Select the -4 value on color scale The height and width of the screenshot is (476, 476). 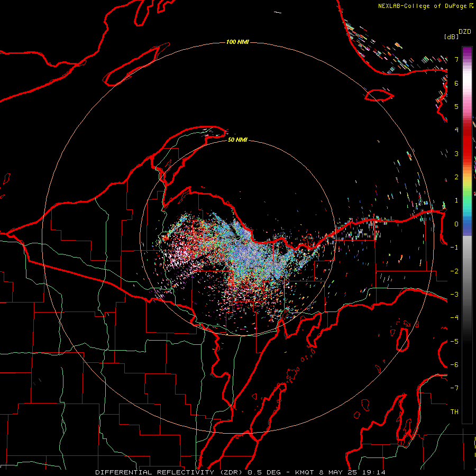coord(454,318)
